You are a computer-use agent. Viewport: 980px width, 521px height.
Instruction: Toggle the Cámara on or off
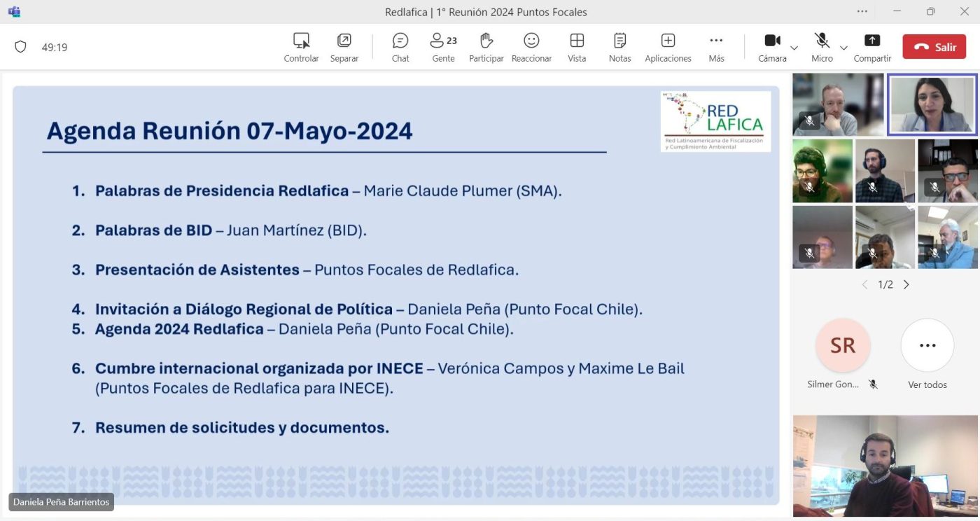point(772,47)
